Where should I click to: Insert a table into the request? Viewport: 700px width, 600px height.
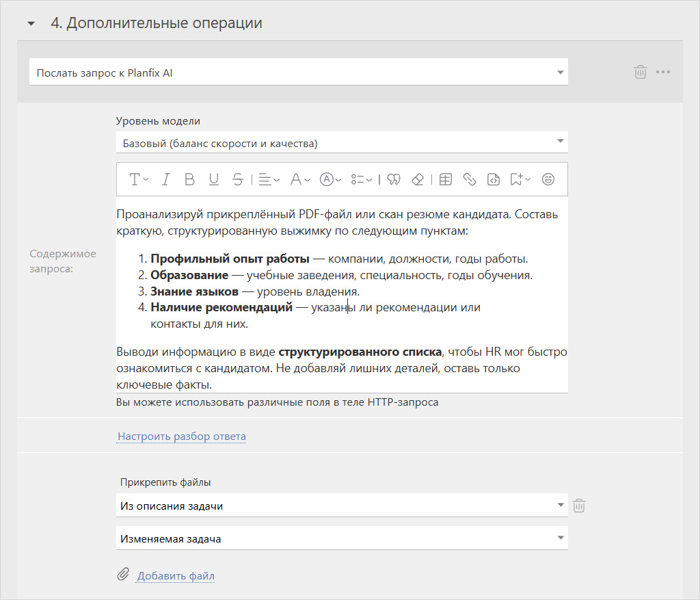[x=444, y=179]
